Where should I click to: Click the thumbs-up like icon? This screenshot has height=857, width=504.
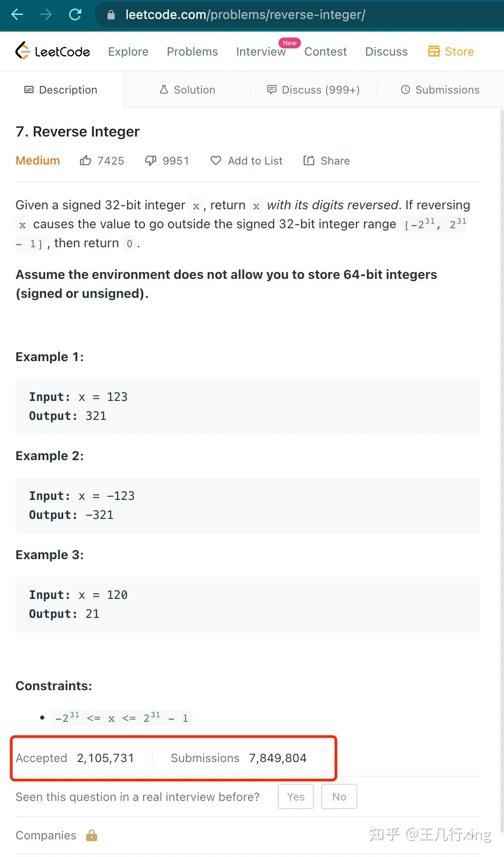(x=86, y=160)
